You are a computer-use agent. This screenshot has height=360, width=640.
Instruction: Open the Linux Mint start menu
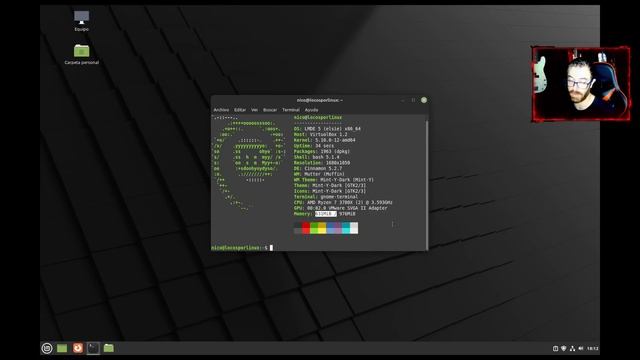47,348
